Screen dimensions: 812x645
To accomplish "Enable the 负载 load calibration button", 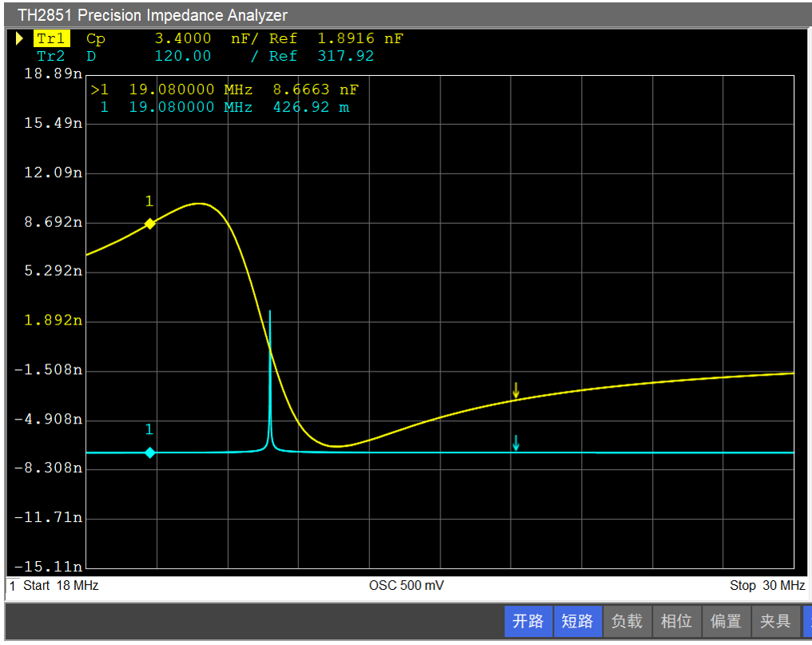I will click(627, 621).
